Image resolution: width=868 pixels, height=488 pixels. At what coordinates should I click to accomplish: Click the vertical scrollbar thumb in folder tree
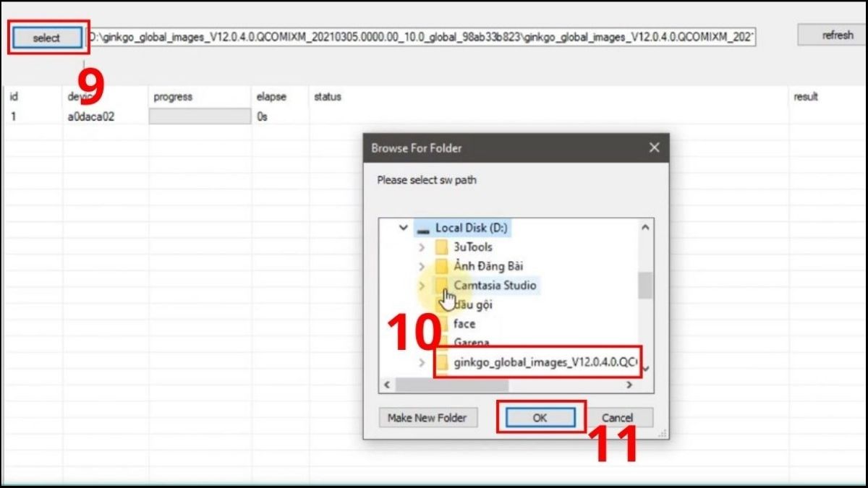point(645,286)
